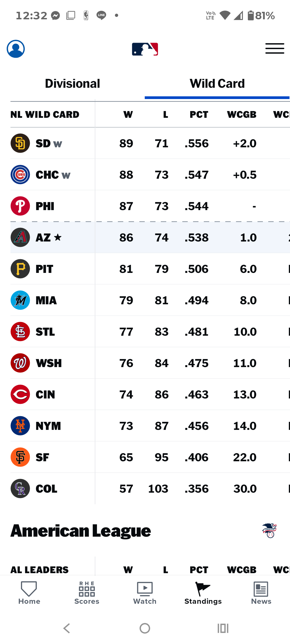Tap the COL team row

click(150, 489)
